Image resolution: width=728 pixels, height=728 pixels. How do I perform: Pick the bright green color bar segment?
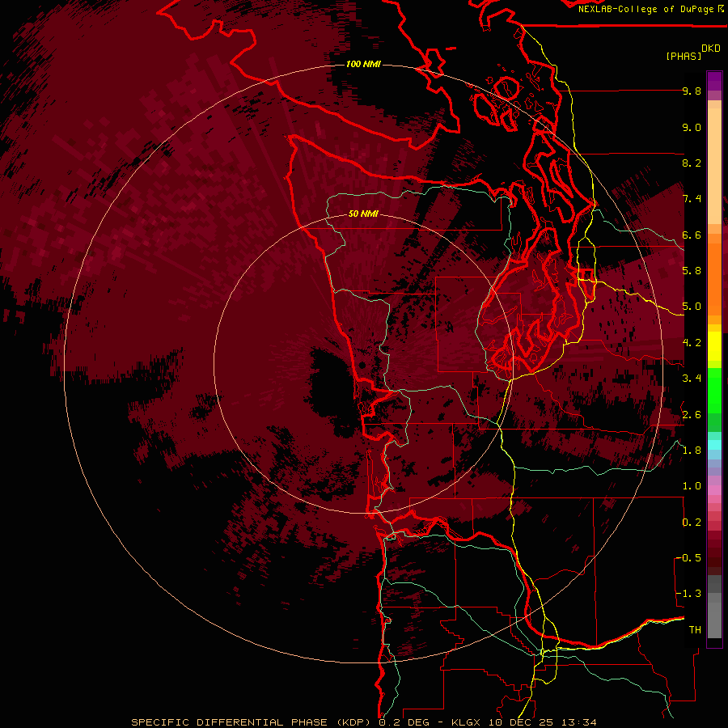pyautogui.click(x=714, y=390)
